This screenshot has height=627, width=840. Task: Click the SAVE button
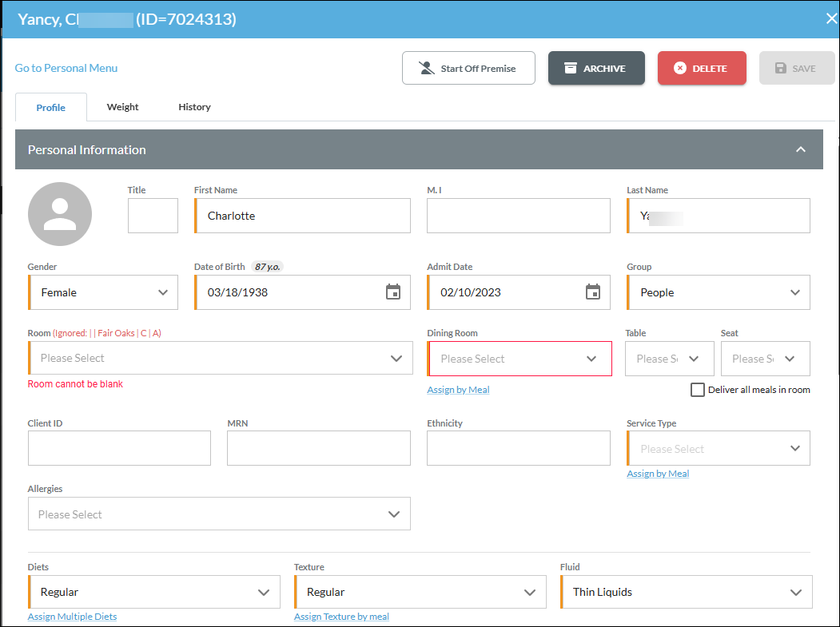(797, 68)
